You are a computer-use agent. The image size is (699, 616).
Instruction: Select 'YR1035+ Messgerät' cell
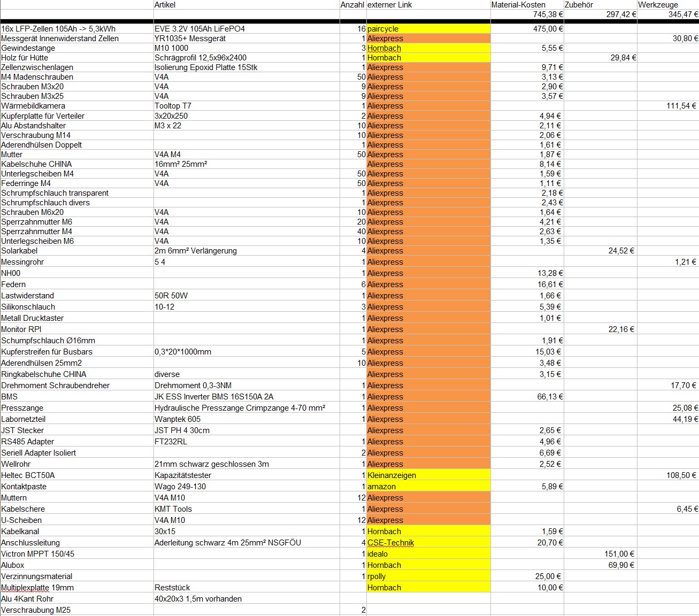247,38
